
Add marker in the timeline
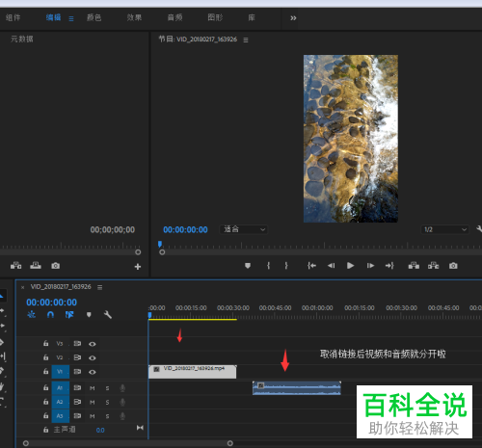coord(89,315)
